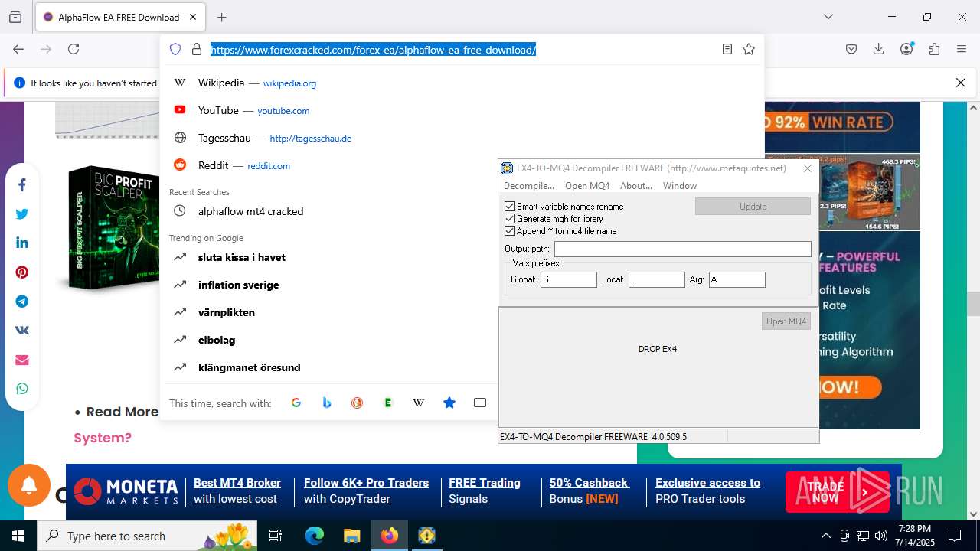Click the tracking protection shield icon
Screen dimensions: 980x551
coord(175,49)
